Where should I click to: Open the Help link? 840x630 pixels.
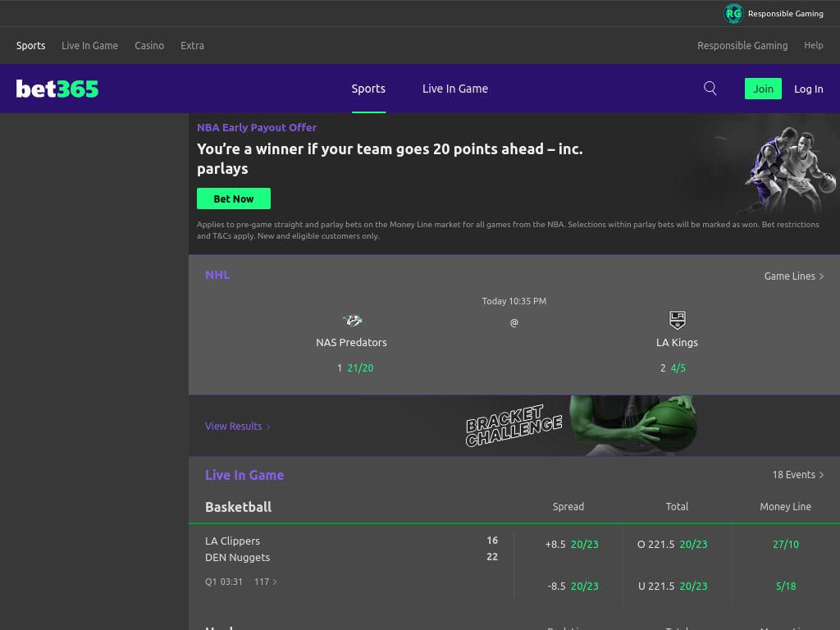[813, 46]
